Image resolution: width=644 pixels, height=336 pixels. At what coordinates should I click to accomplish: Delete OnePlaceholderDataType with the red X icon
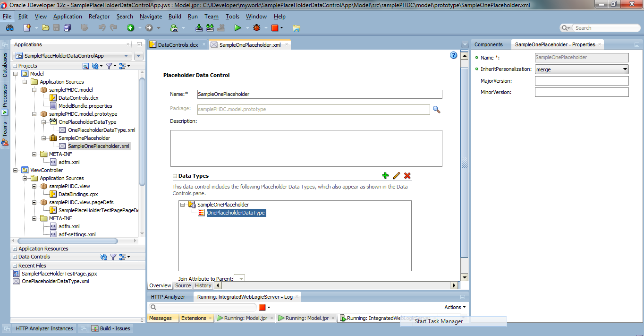pos(407,175)
